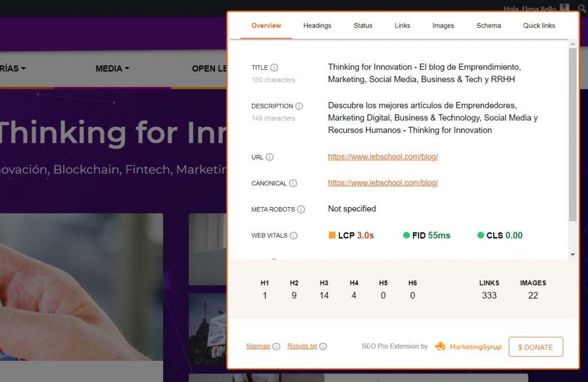The image size is (588, 382).
Task: Click the WEB VITALS info icon
Action: click(293, 236)
